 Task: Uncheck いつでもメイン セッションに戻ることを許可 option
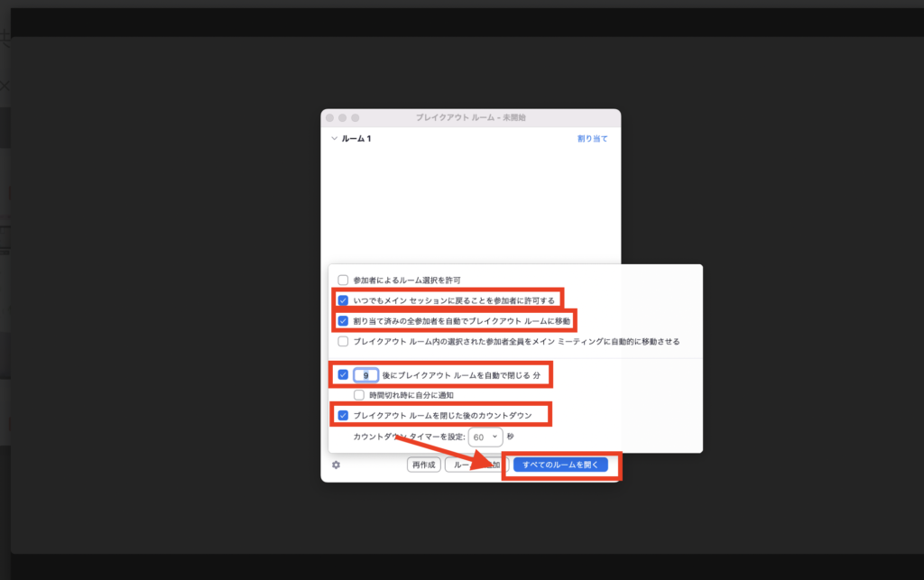pyautogui.click(x=343, y=299)
